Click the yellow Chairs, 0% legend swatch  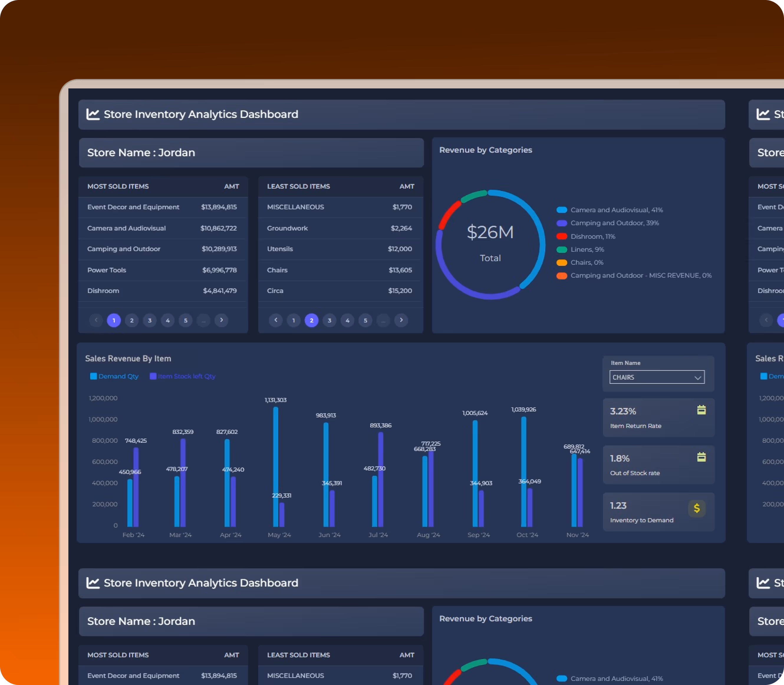click(x=561, y=262)
